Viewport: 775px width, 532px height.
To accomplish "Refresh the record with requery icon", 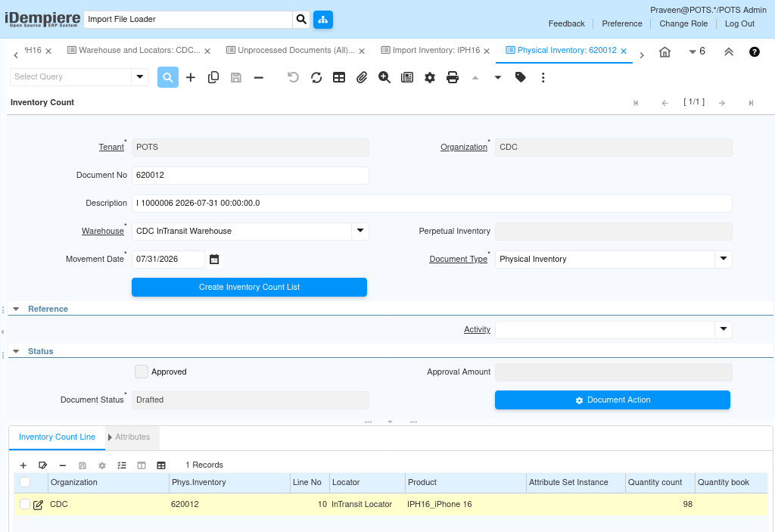I will (316, 78).
